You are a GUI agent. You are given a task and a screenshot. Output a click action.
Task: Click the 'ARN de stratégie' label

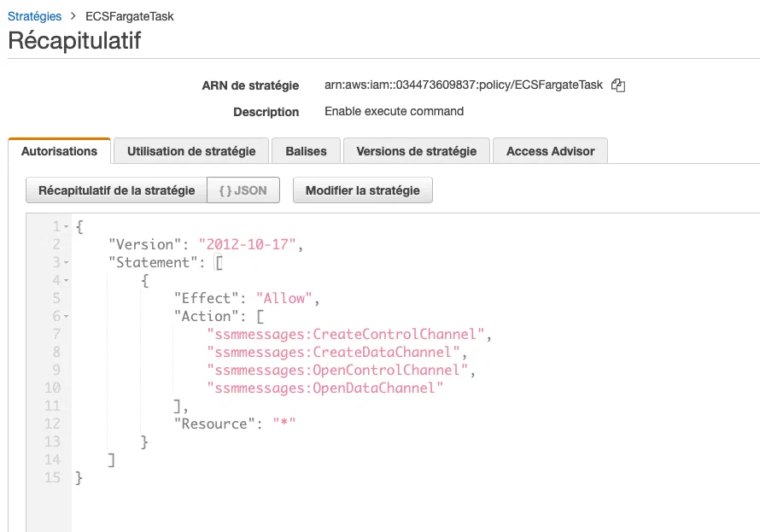250,85
